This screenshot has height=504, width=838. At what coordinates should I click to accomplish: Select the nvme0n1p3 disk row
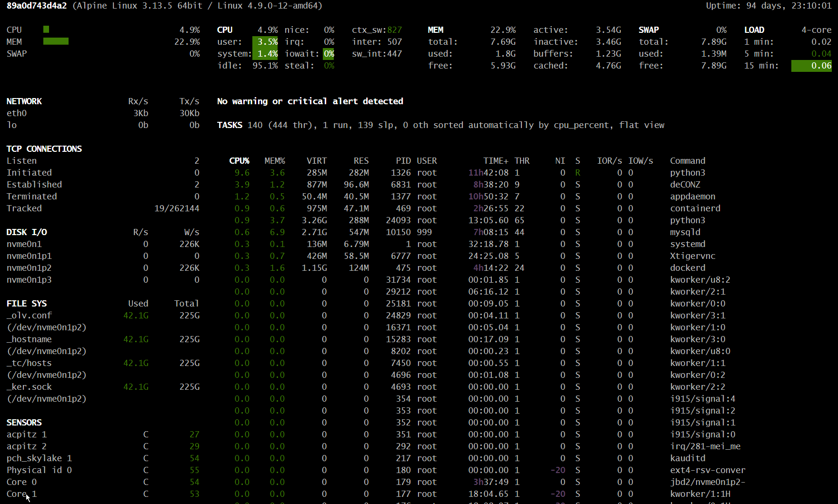[103, 280]
